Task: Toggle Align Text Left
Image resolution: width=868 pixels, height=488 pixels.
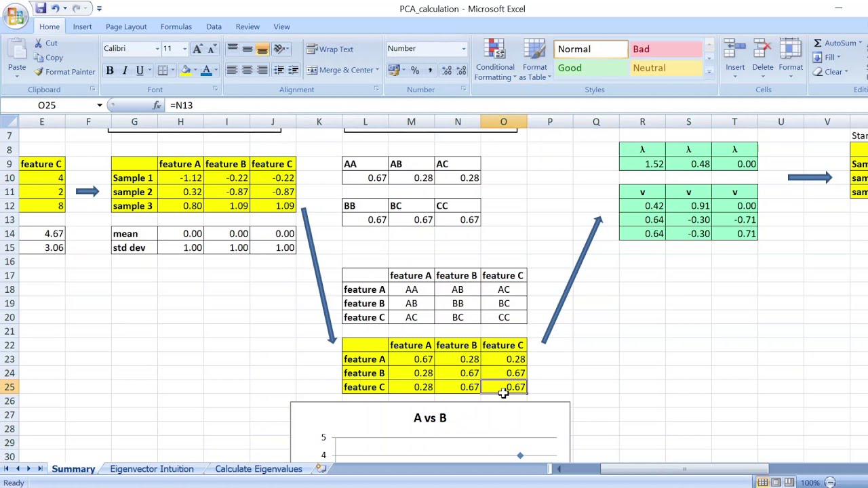Action: point(233,70)
